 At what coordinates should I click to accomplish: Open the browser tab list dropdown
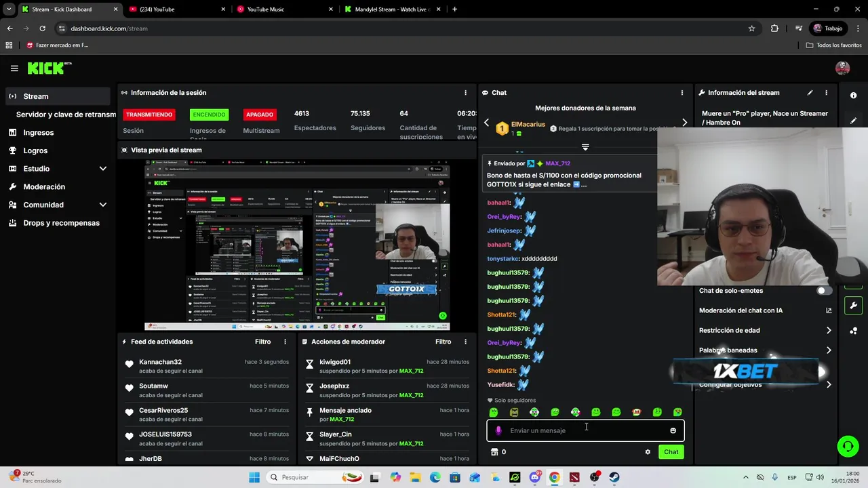(9, 9)
